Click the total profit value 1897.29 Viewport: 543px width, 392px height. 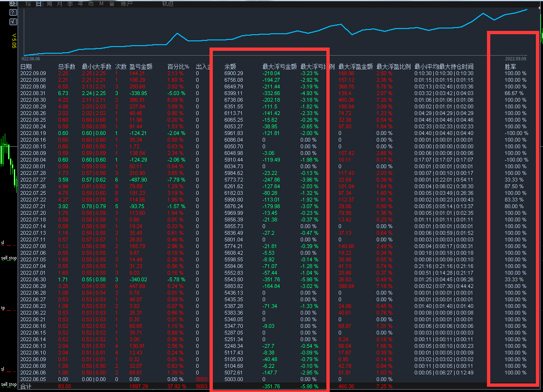(139, 386)
